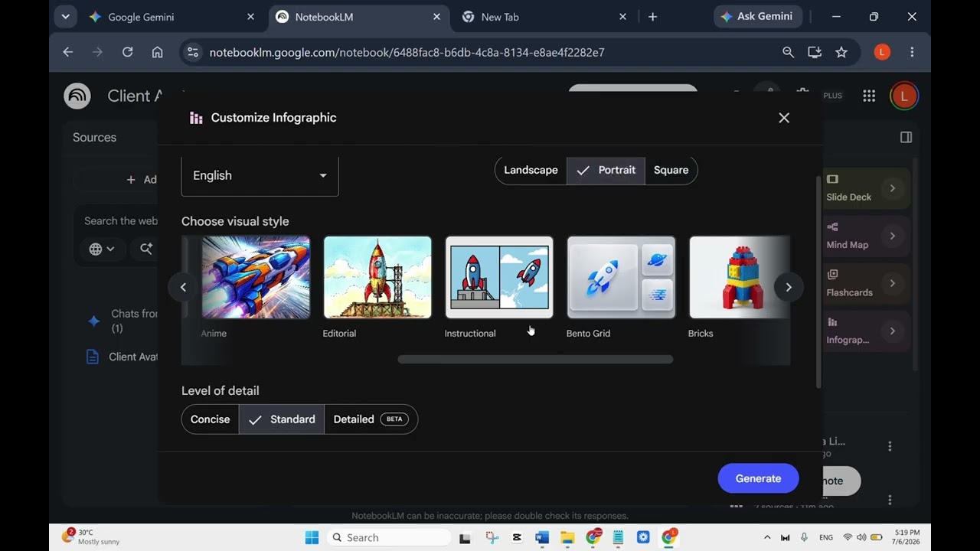This screenshot has height=551, width=980.
Task: Choose the Editorial visual style thumbnail
Action: pyautogui.click(x=377, y=277)
